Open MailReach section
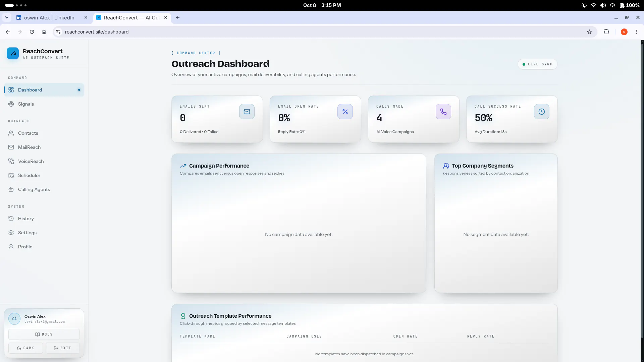Image resolution: width=644 pixels, height=362 pixels. pos(44,147)
